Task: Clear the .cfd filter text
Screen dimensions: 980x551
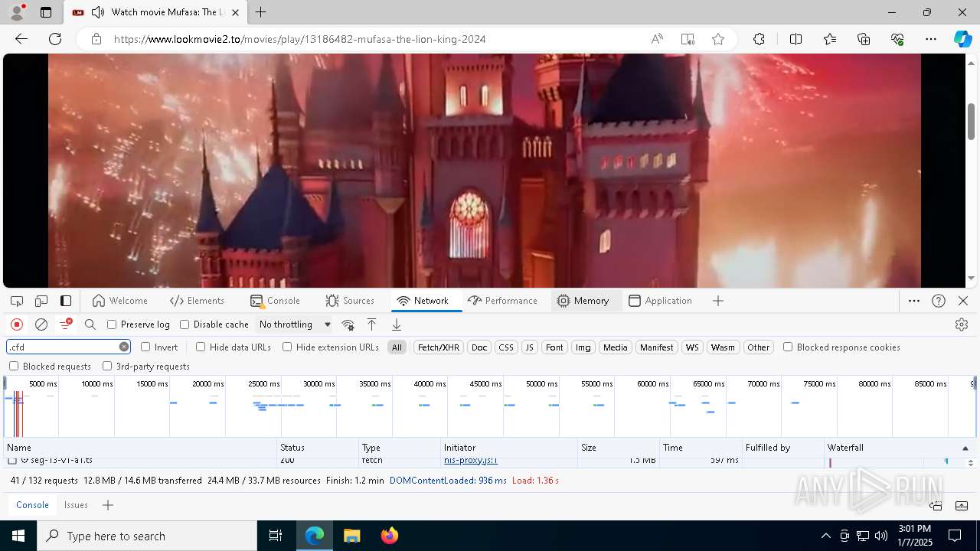Action: [x=124, y=347]
